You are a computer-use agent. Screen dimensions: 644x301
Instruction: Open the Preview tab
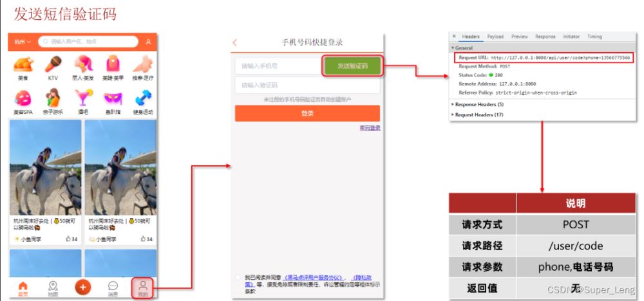[x=520, y=37]
